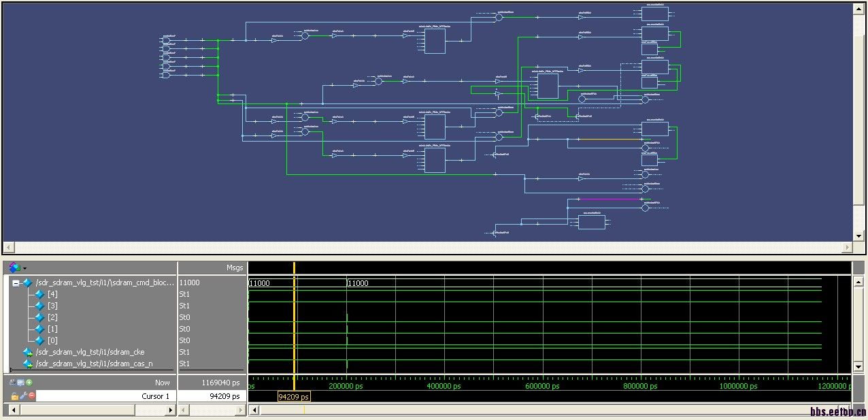Screen dimensions: 868x420
Task: Select the purple highlighted net in schematic
Action: coord(611,199)
